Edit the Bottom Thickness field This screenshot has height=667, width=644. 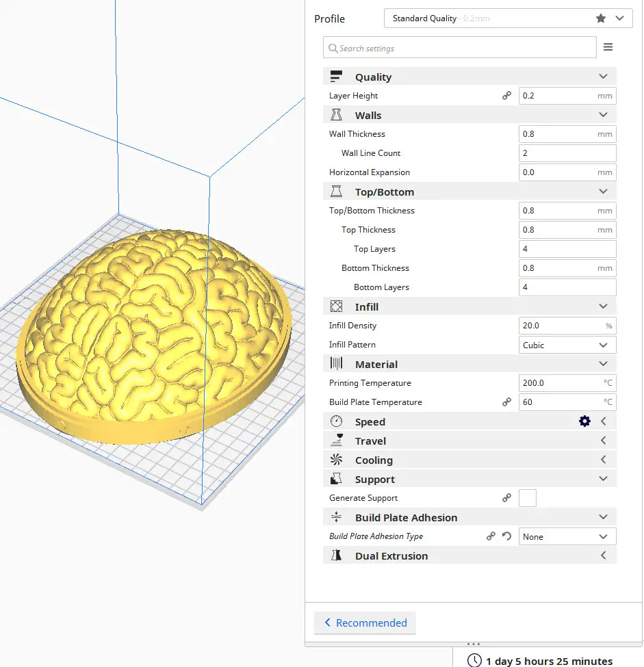tap(567, 268)
